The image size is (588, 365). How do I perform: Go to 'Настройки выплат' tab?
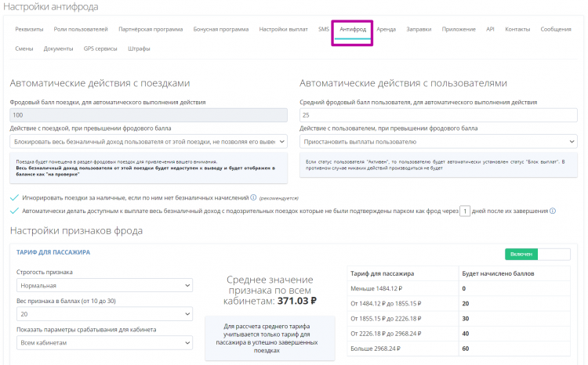[283, 29]
